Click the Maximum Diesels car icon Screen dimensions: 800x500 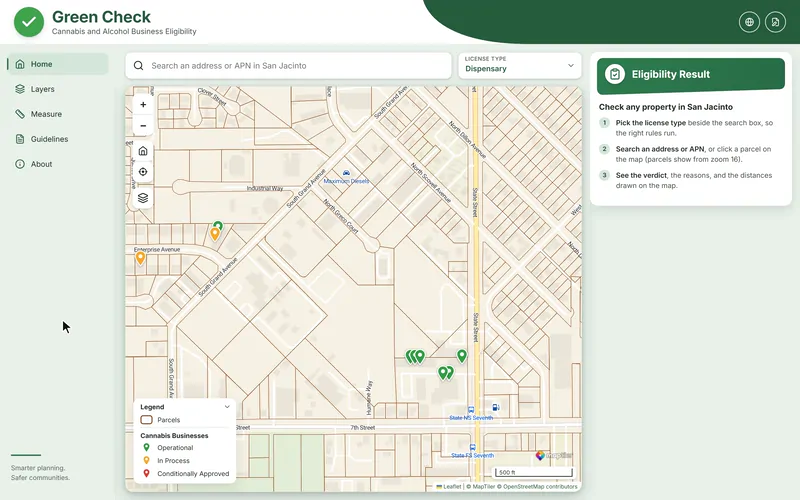pos(346,173)
